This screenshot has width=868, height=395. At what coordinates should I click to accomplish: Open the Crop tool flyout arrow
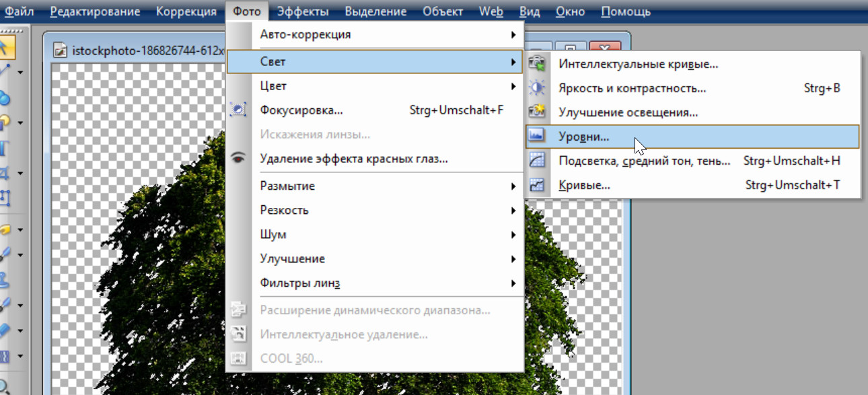20,174
